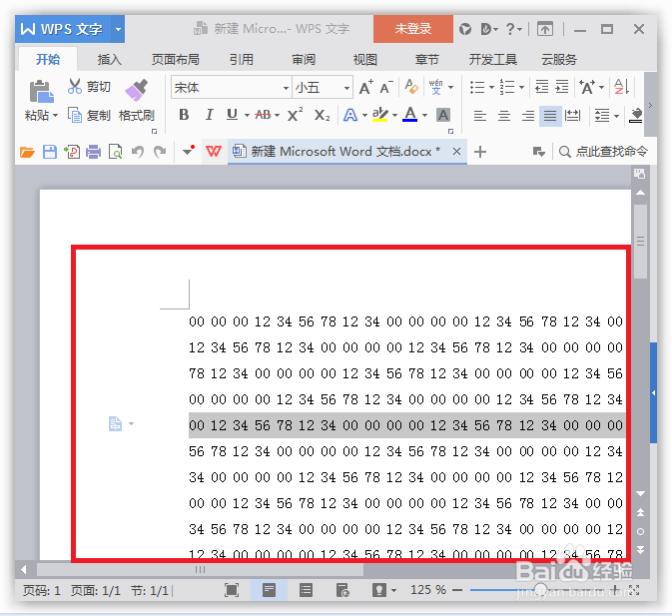Apply the blue font color
The image size is (672, 616).
[x=410, y=115]
